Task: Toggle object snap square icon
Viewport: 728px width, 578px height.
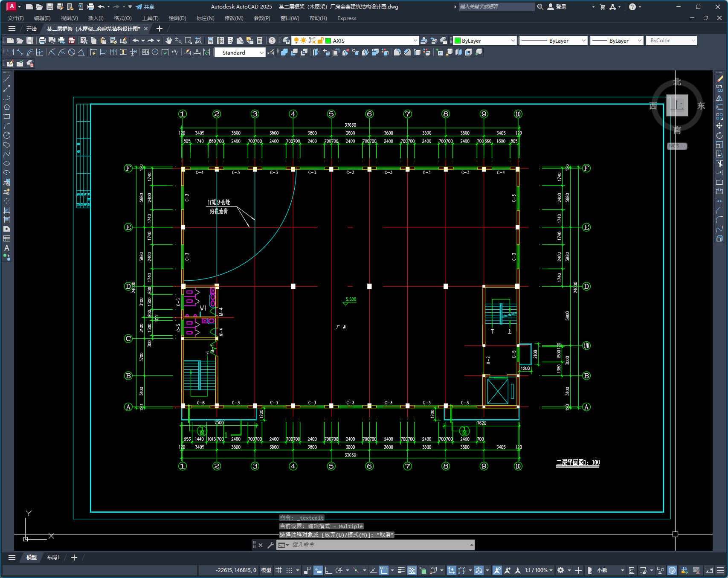Action: [x=384, y=570]
